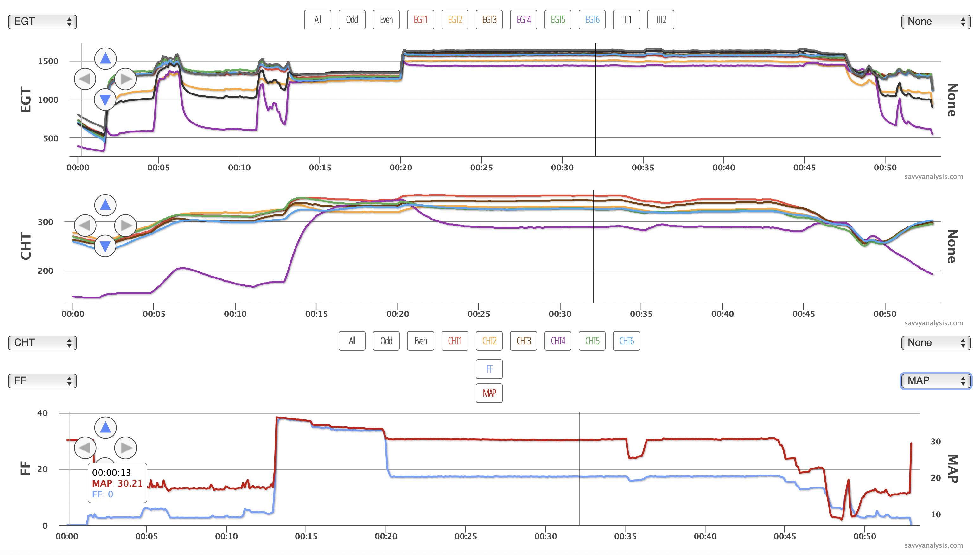Toggle CHT5 series visibility

pyautogui.click(x=592, y=341)
